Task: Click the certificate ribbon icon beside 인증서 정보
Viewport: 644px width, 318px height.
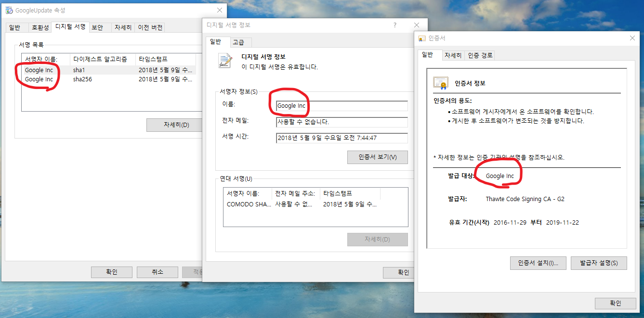Action: (x=441, y=83)
